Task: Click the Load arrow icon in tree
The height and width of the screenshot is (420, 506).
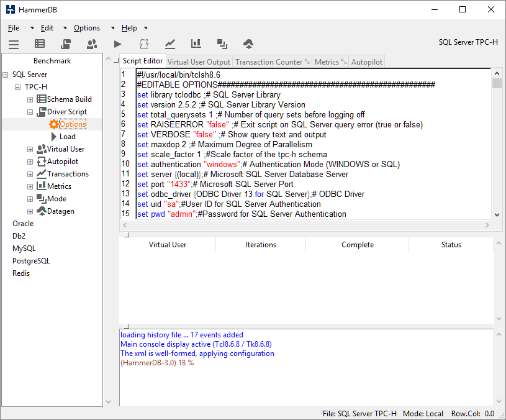Action: 54,137
